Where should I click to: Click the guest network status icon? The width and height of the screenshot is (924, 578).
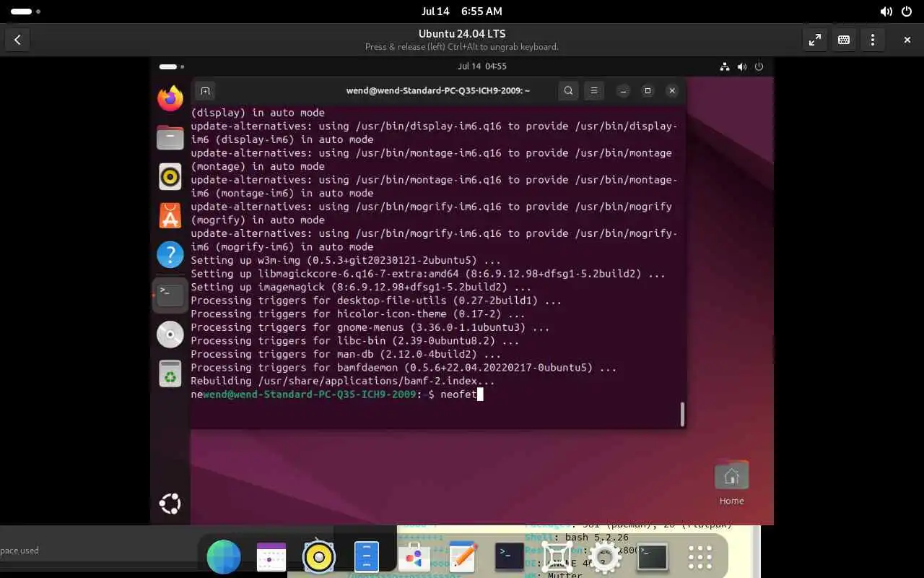[x=725, y=66]
